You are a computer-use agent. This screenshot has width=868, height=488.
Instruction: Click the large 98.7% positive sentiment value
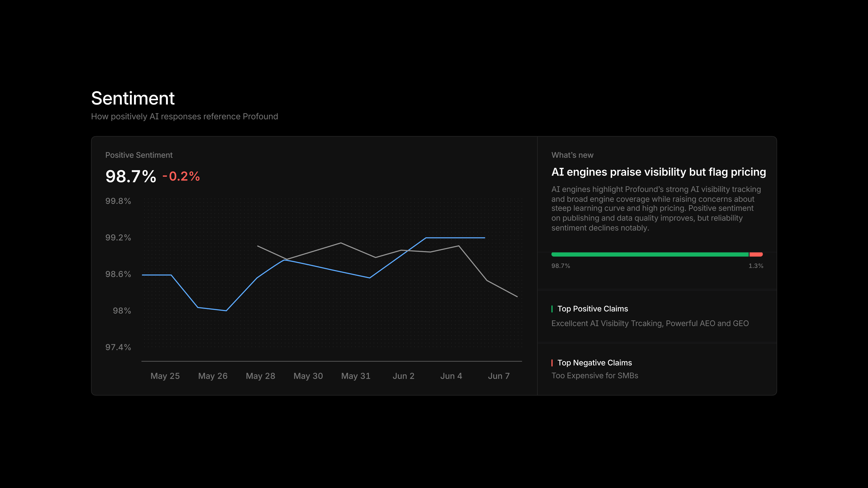point(131,176)
